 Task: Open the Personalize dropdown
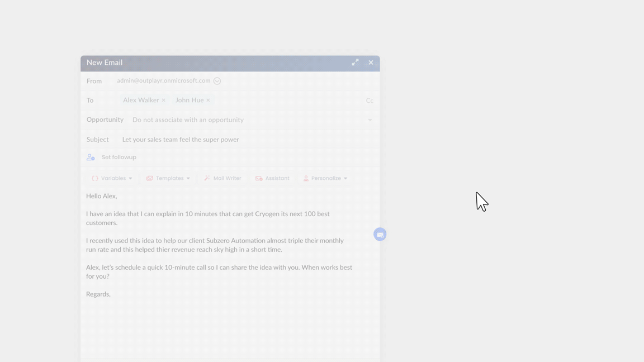(x=325, y=178)
